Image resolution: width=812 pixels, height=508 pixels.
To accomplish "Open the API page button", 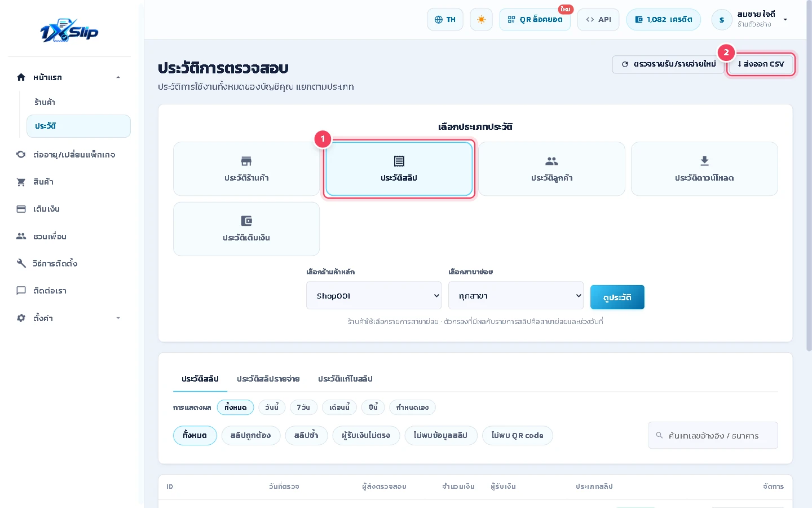I will [x=598, y=19].
